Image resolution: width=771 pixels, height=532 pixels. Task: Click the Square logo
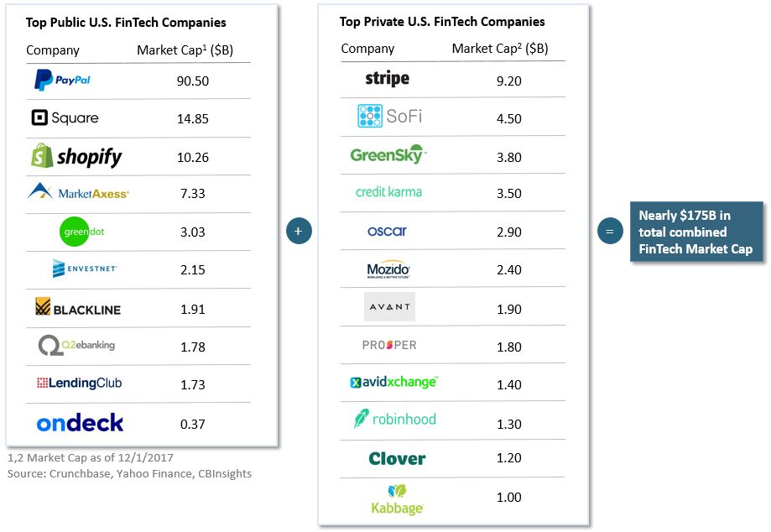tap(65, 118)
